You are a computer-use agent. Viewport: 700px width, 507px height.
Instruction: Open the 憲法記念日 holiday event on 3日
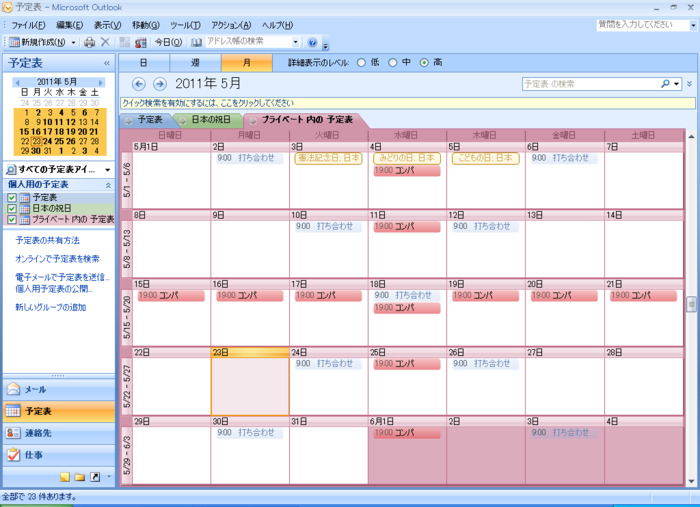328,158
